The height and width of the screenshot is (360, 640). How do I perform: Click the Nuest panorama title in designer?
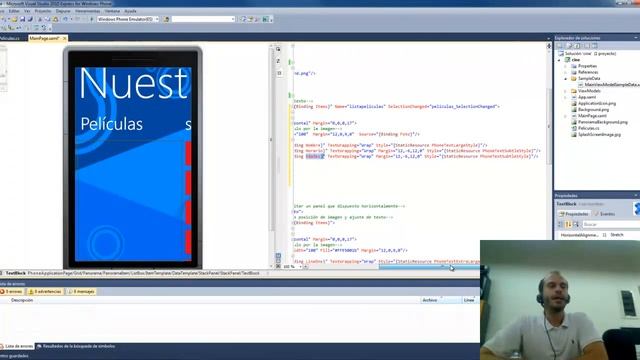(x=133, y=83)
